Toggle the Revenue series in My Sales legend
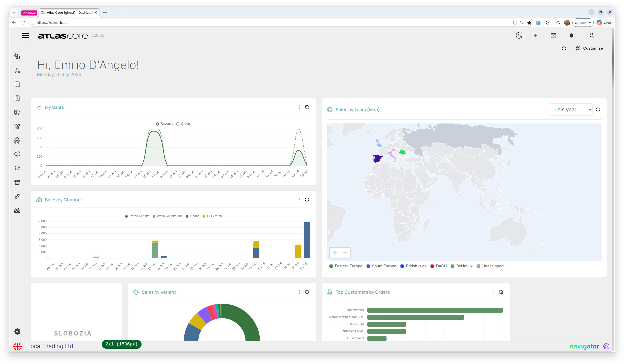Screen dimensions: 624x364 [164, 124]
